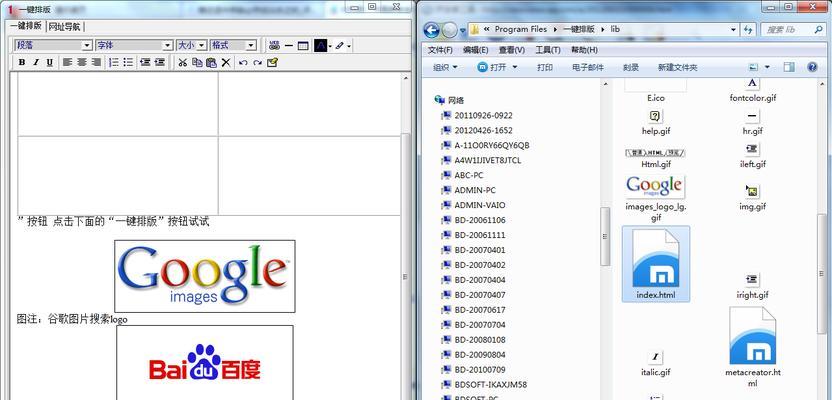Insert a hyperlink using the link icon
Screen dimensions: 832x400
coord(274,46)
